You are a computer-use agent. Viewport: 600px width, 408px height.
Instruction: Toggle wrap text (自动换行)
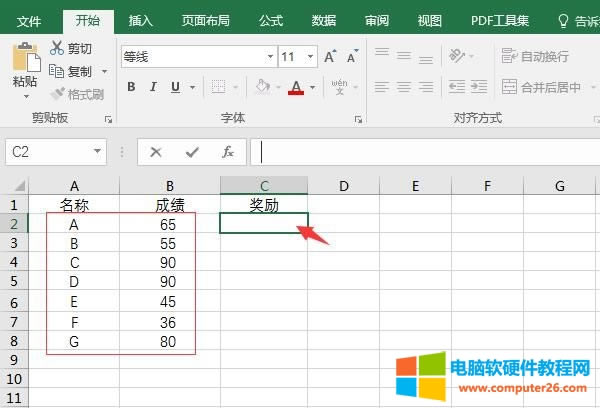pyautogui.click(x=536, y=57)
